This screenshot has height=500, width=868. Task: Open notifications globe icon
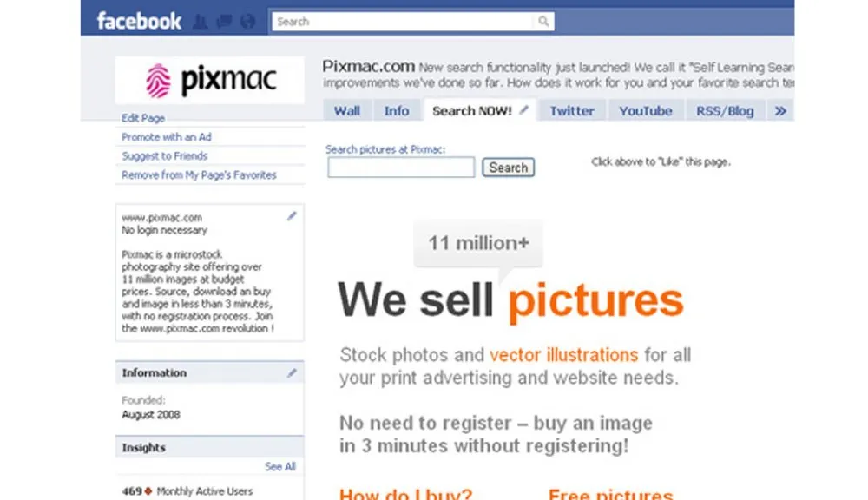(x=247, y=22)
